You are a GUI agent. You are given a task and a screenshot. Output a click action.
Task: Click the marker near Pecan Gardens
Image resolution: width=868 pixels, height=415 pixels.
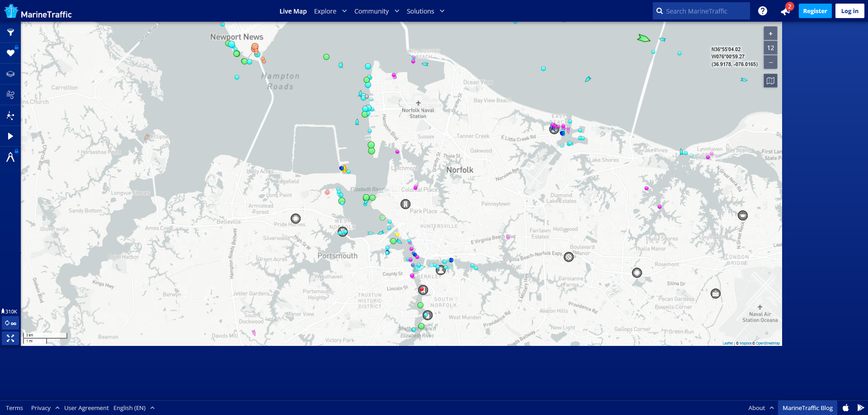[716, 294]
